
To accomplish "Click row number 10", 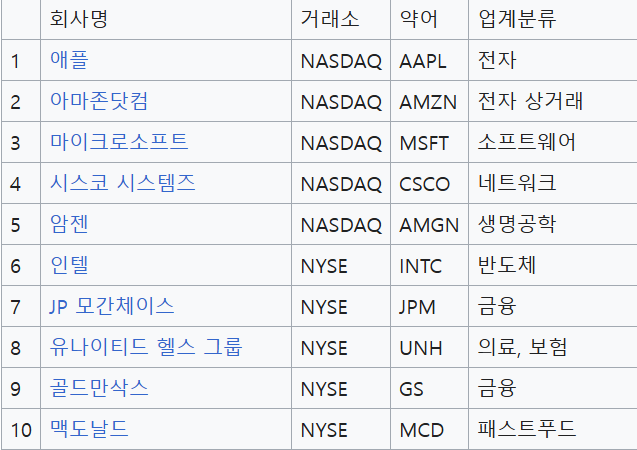I will (21, 431).
